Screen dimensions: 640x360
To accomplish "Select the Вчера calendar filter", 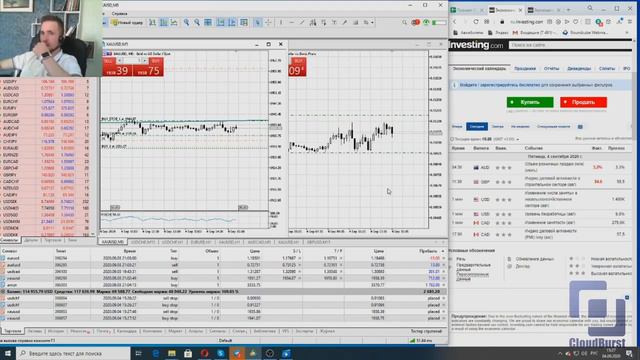I will (x=457, y=127).
